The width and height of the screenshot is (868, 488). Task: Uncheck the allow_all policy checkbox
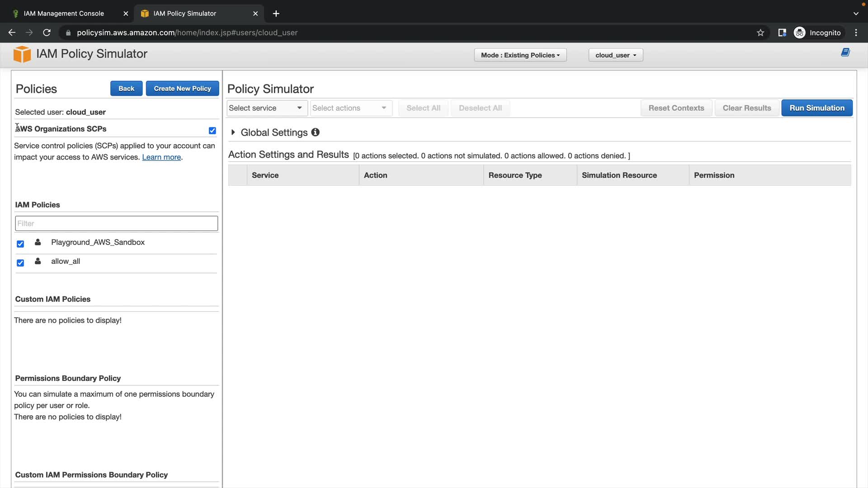click(20, 263)
